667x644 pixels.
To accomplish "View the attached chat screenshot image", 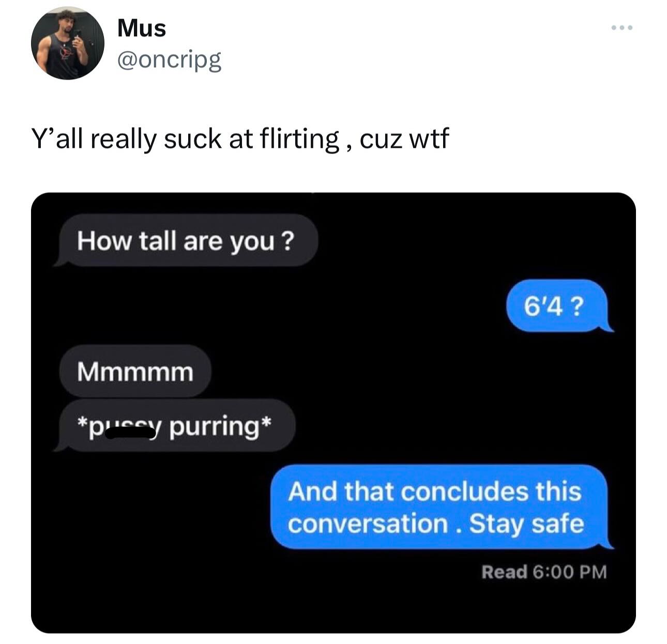I will click(333, 412).
